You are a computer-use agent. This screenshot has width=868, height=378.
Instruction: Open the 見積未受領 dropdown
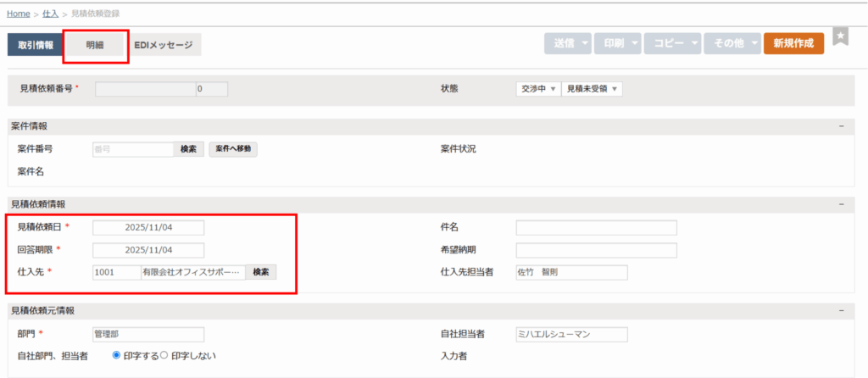coord(593,89)
